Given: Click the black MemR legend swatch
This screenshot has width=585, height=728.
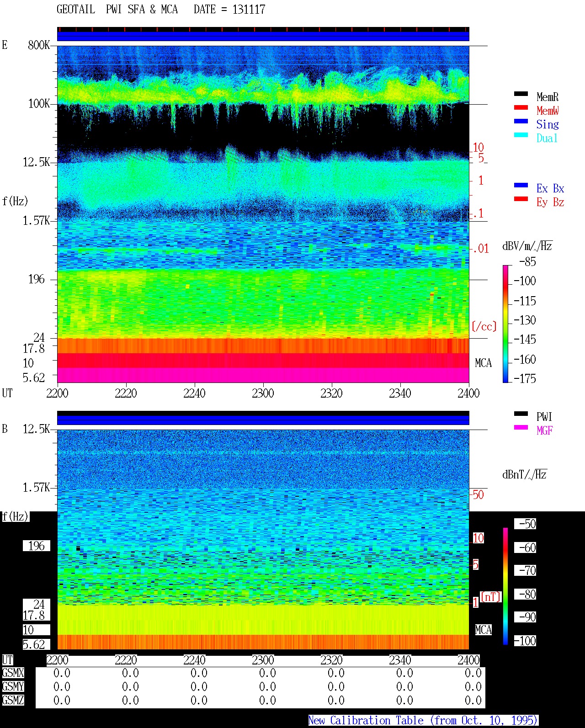Looking at the screenshot, I should click(521, 94).
